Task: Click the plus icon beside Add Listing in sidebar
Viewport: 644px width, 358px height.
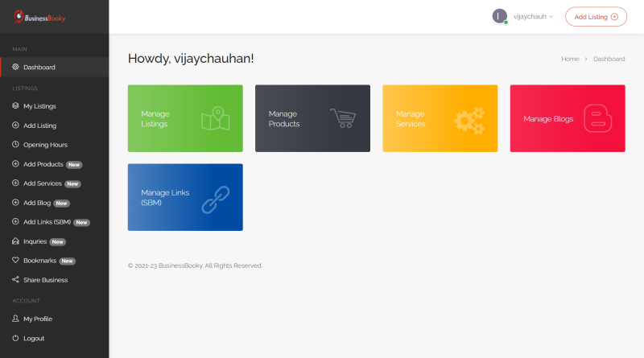Action: tap(15, 126)
